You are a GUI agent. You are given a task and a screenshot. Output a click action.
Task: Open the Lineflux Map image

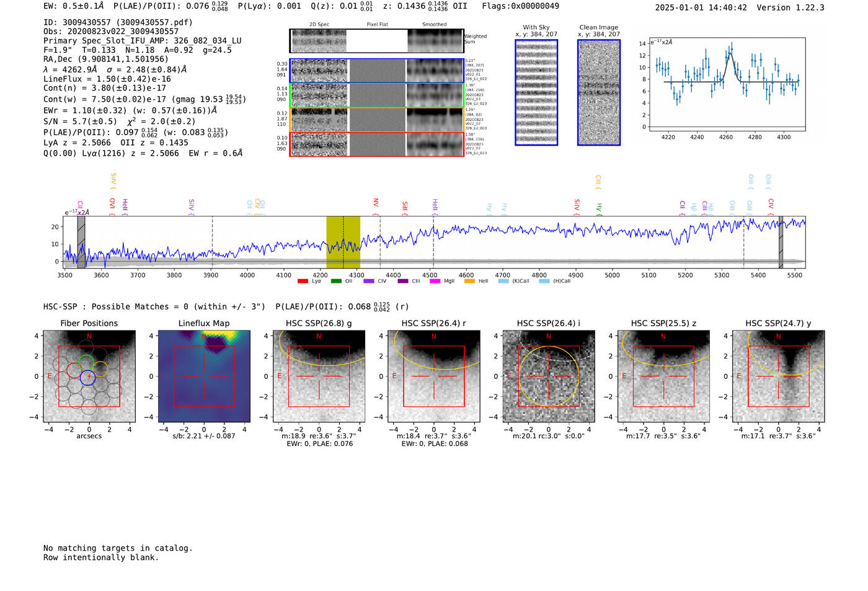[204, 376]
